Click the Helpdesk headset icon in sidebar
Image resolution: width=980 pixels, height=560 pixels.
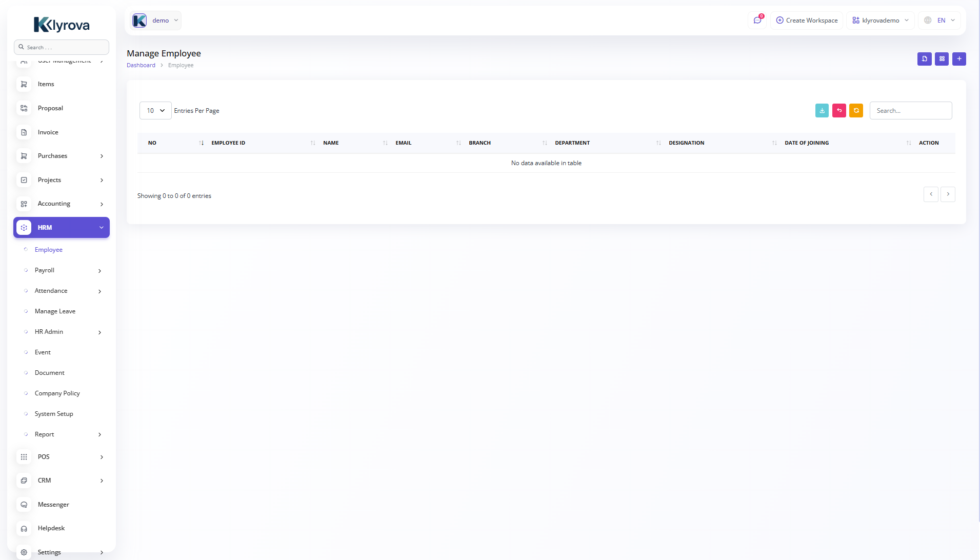[x=24, y=528]
